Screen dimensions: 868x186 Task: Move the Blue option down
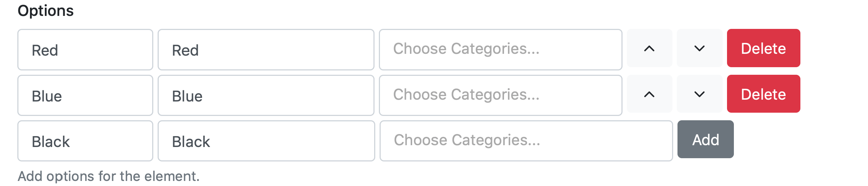[700, 94]
